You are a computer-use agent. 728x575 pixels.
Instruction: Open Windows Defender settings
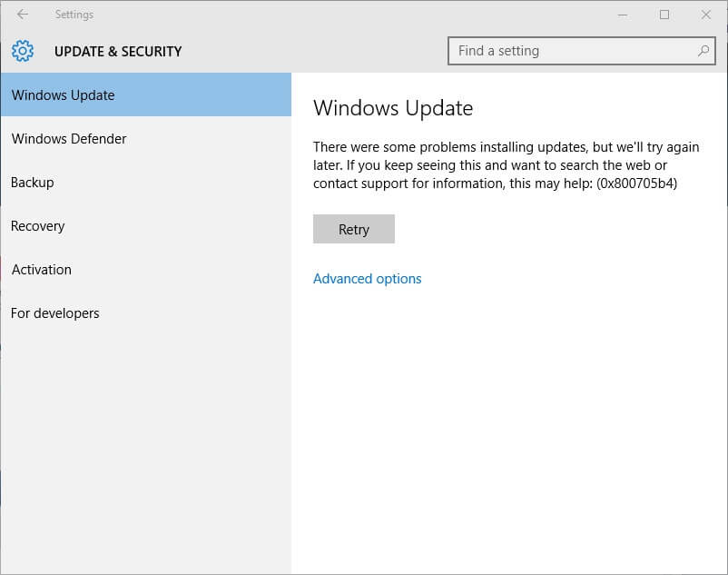coord(68,138)
